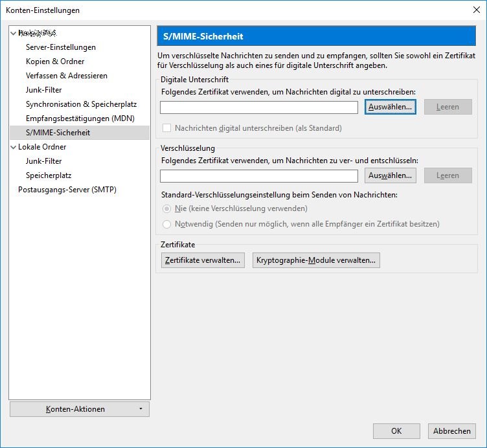Enable Nachrichten digital unterschreiben checkbox
Image resolution: width=487 pixels, height=448 pixels.
tap(167, 128)
